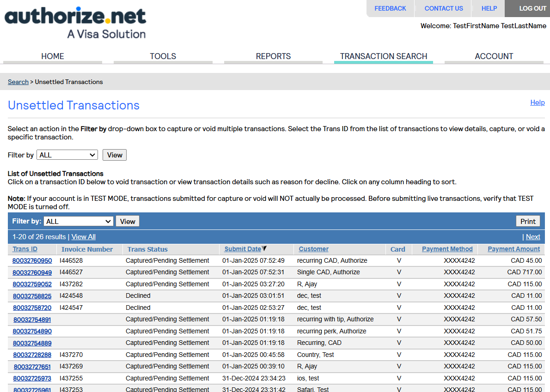Go to the Next results page

[533, 237]
